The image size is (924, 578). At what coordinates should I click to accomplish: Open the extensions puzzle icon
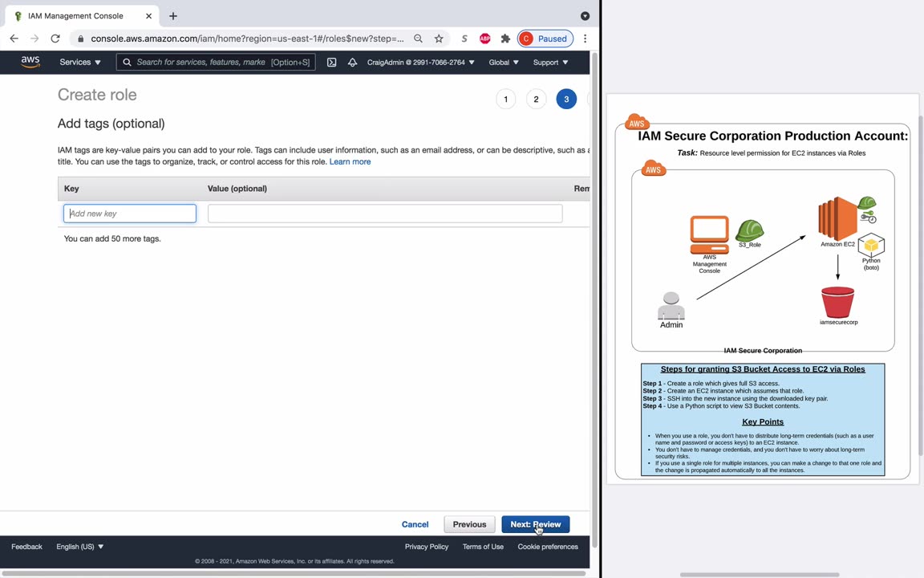coord(505,39)
